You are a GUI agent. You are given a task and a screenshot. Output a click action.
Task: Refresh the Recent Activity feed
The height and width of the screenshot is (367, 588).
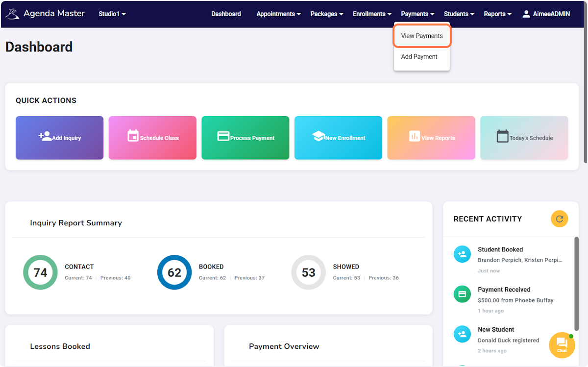(x=559, y=219)
